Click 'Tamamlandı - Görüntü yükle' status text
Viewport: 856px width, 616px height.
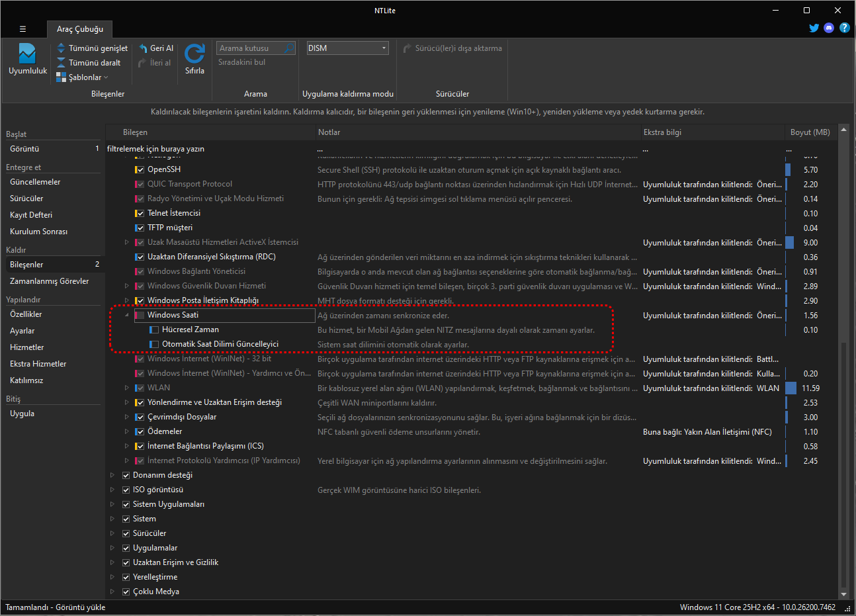pos(56,607)
